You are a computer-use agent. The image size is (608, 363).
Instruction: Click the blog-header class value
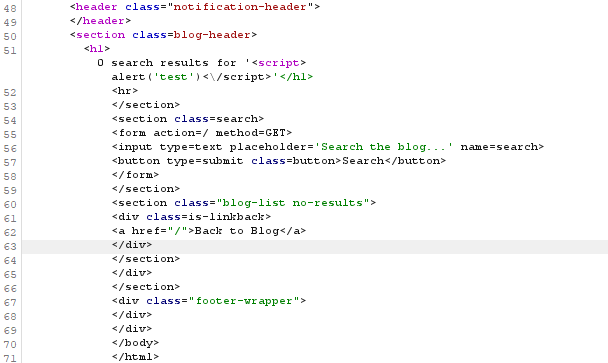tap(212, 35)
